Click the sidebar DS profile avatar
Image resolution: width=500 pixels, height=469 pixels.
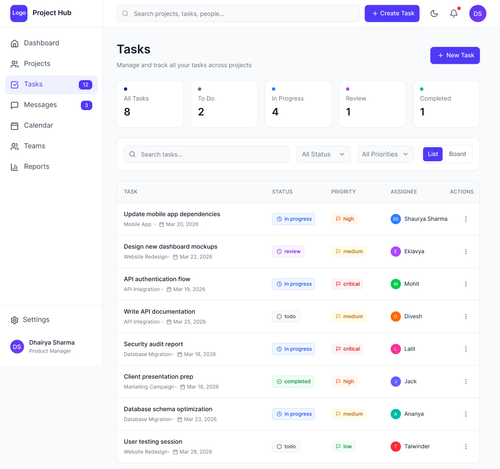[17, 347]
